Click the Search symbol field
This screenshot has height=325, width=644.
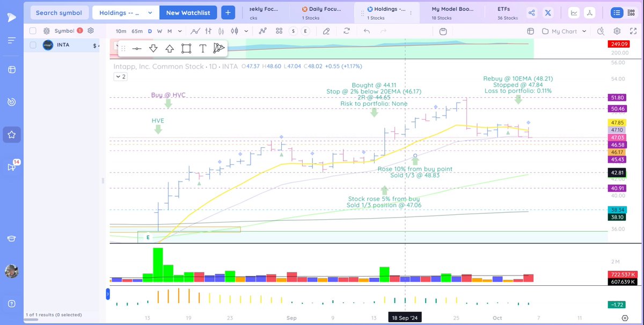(x=59, y=12)
